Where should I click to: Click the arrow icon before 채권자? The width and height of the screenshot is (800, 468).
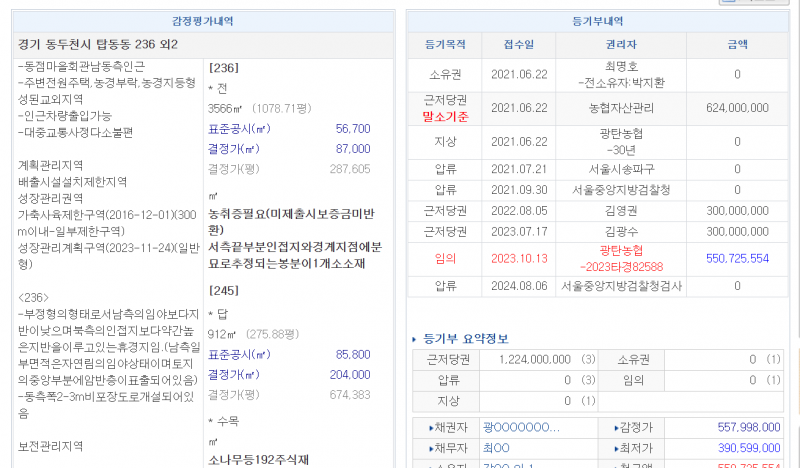tap(431, 428)
